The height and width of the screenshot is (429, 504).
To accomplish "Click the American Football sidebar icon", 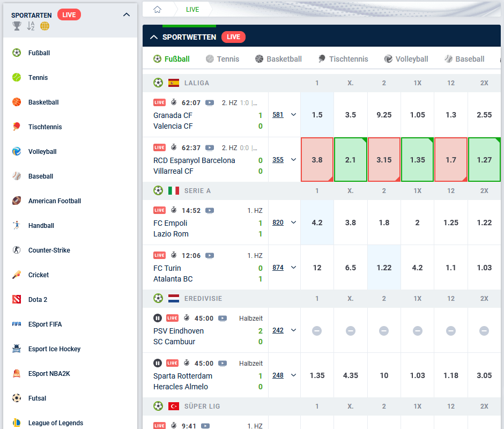I will click(x=17, y=201).
